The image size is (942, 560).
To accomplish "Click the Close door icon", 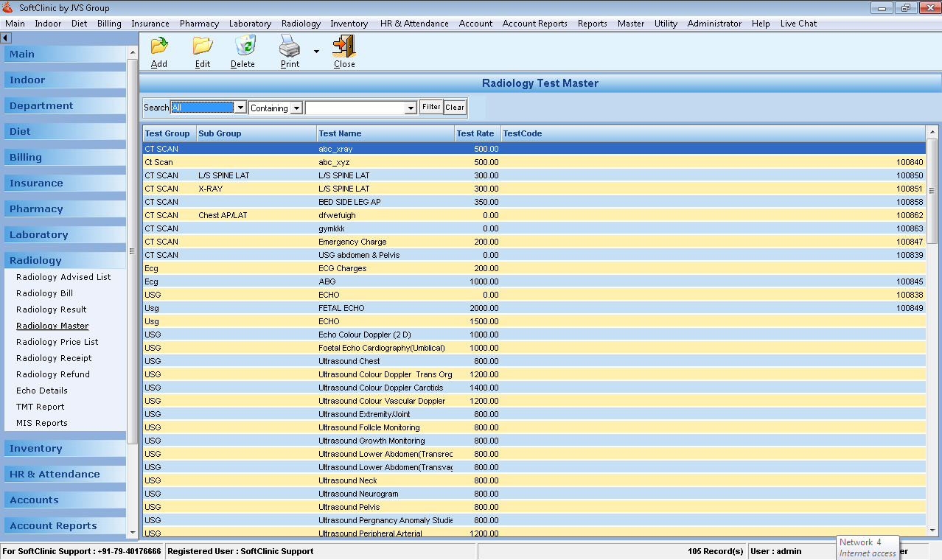I will pyautogui.click(x=343, y=46).
